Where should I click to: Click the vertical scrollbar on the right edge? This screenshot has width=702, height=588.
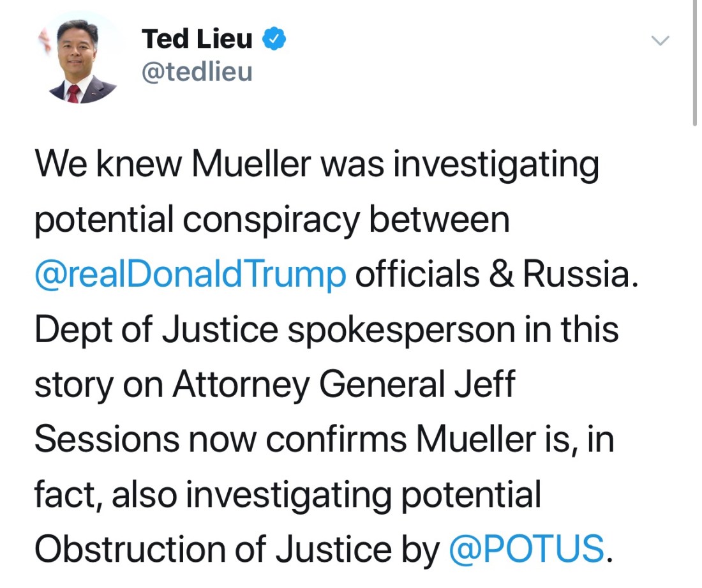tap(694, 64)
